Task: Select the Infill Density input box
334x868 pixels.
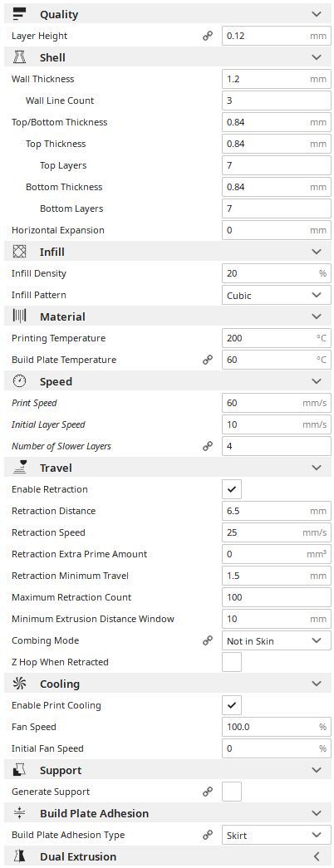Action: 277,273
